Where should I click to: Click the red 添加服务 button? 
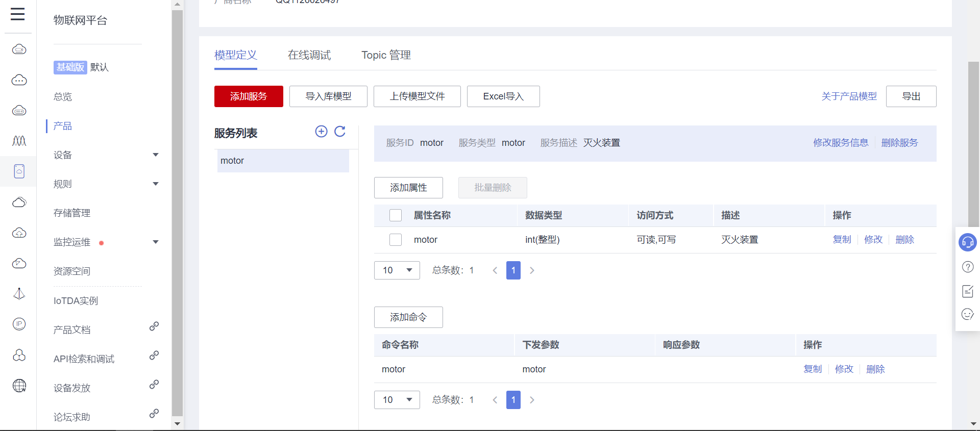[x=249, y=96]
